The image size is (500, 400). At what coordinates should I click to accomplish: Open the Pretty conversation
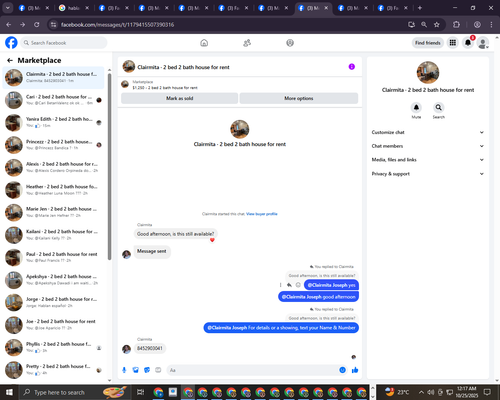click(x=53, y=370)
